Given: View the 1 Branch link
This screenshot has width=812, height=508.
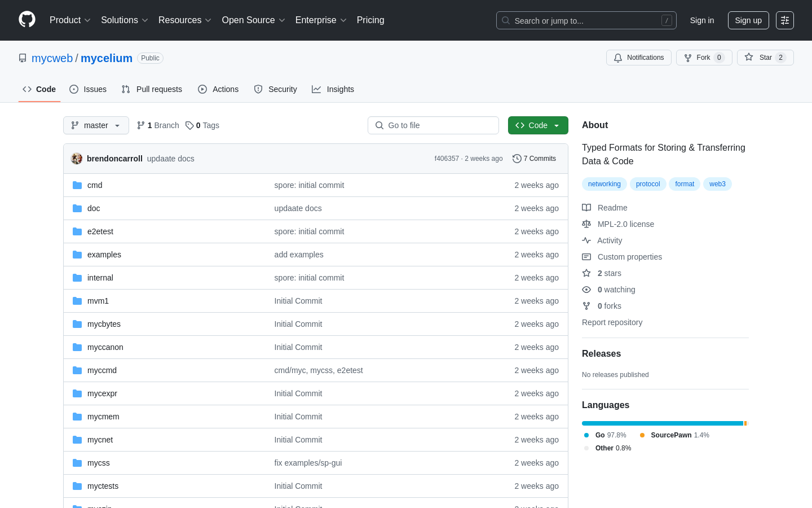Looking at the screenshot, I should tap(158, 125).
